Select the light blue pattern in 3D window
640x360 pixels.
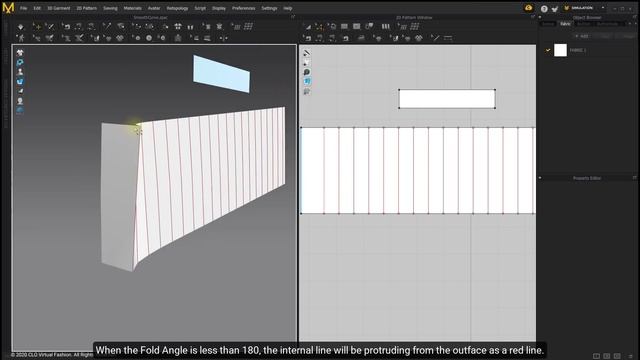[x=221, y=74]
